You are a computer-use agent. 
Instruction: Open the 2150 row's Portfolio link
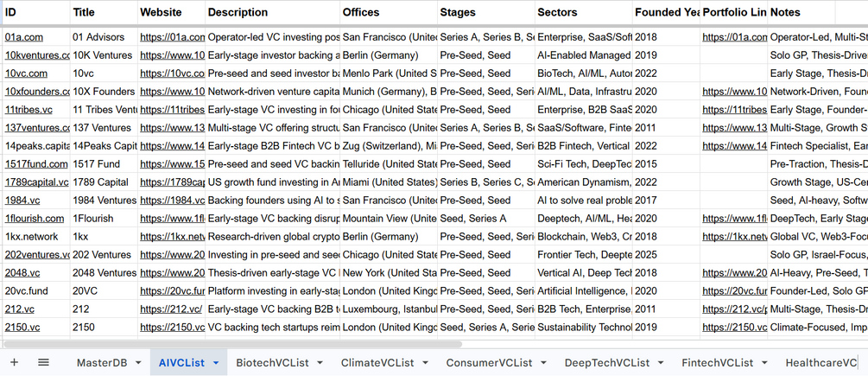[735, 328]
